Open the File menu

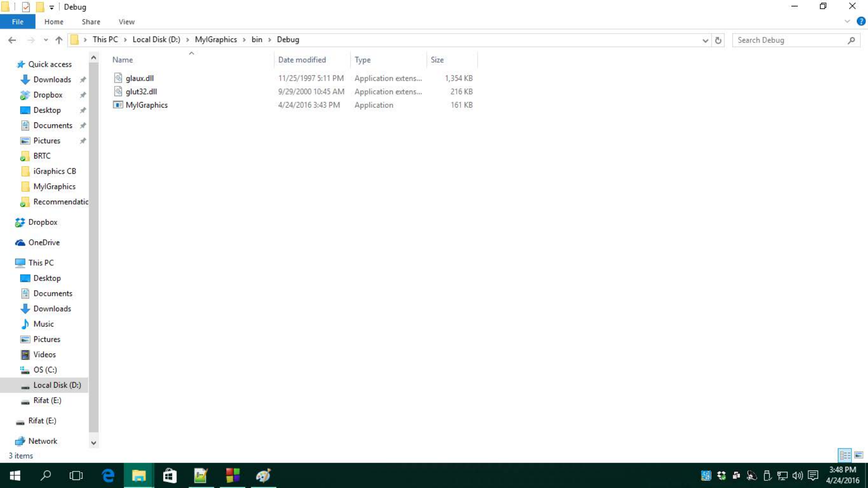point(17,22)
